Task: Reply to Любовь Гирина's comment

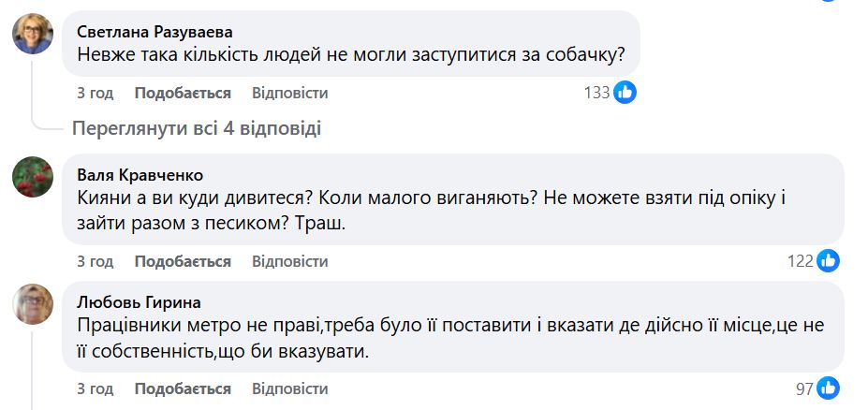Action: (x=289, y=388)
